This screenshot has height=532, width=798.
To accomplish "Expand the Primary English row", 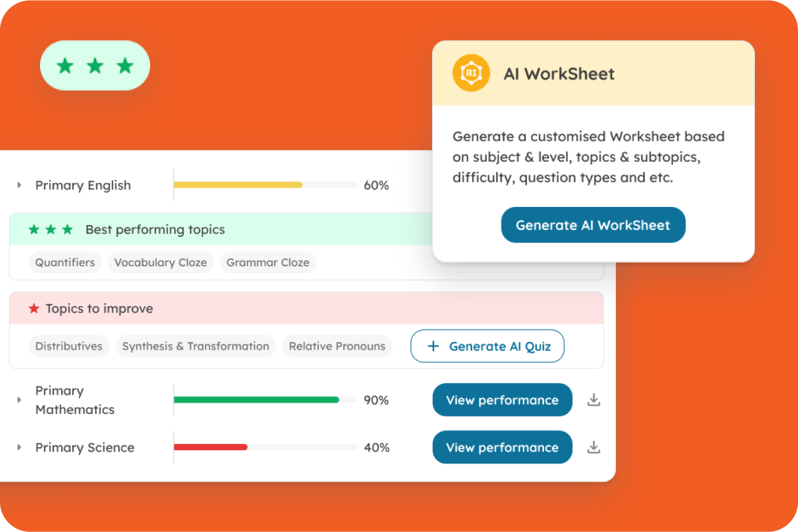I will click(19, 185).
